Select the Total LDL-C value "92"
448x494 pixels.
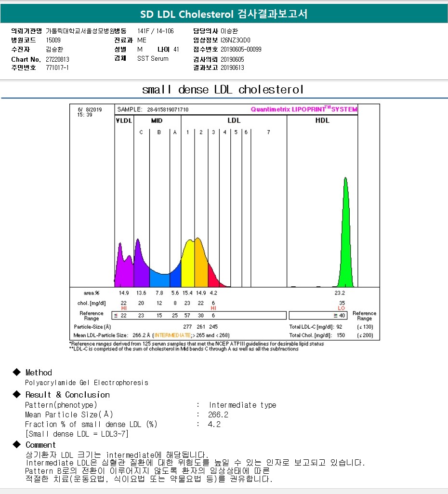click(x=339, y=327)
